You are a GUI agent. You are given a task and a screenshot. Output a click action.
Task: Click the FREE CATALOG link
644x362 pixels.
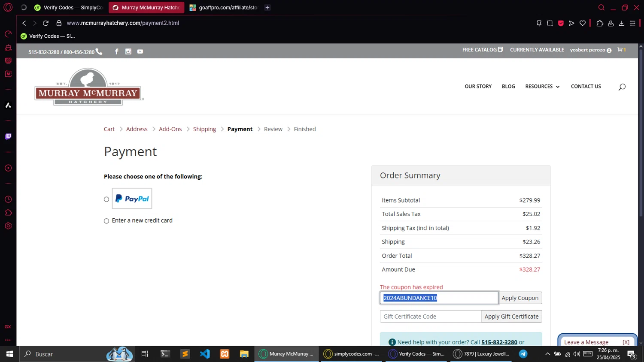482,50
